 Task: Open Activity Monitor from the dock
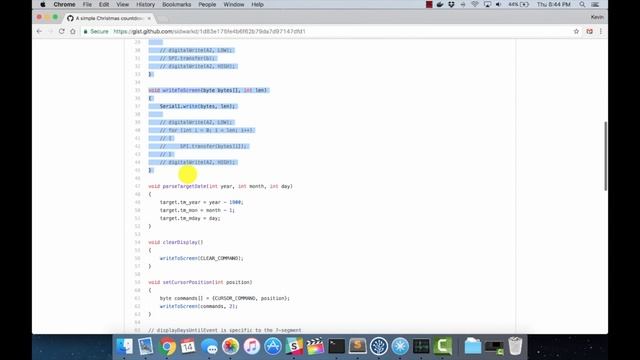[421, 346]
